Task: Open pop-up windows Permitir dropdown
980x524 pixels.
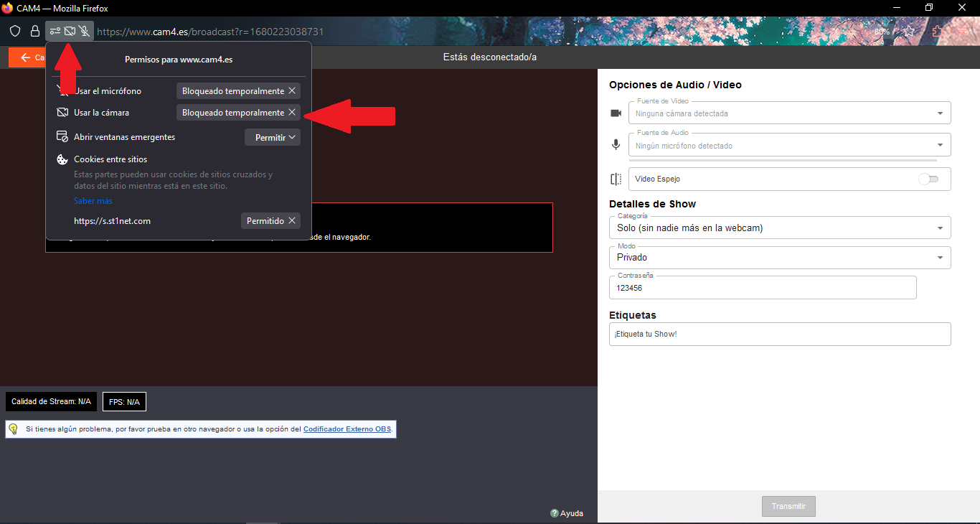Action: (x=273, y=137)
